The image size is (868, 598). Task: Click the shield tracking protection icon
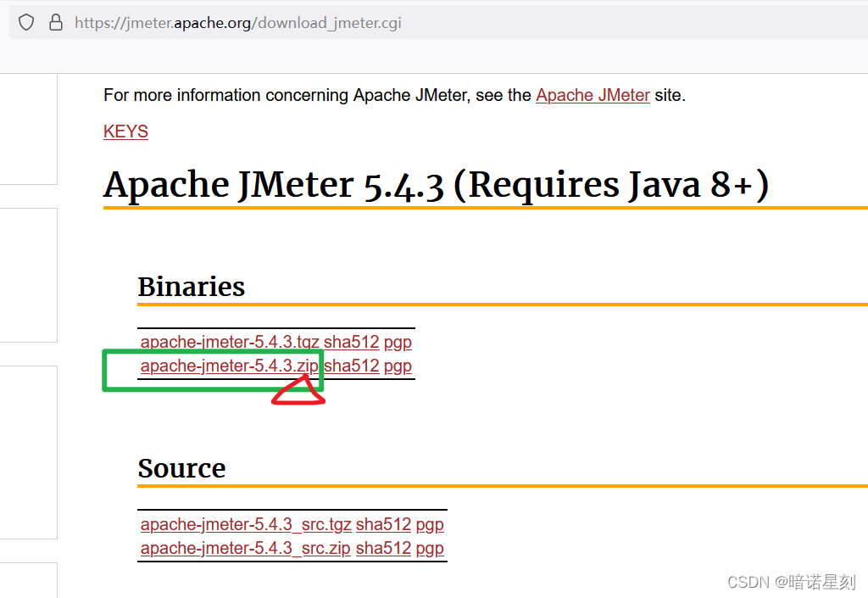pos(26,23)
